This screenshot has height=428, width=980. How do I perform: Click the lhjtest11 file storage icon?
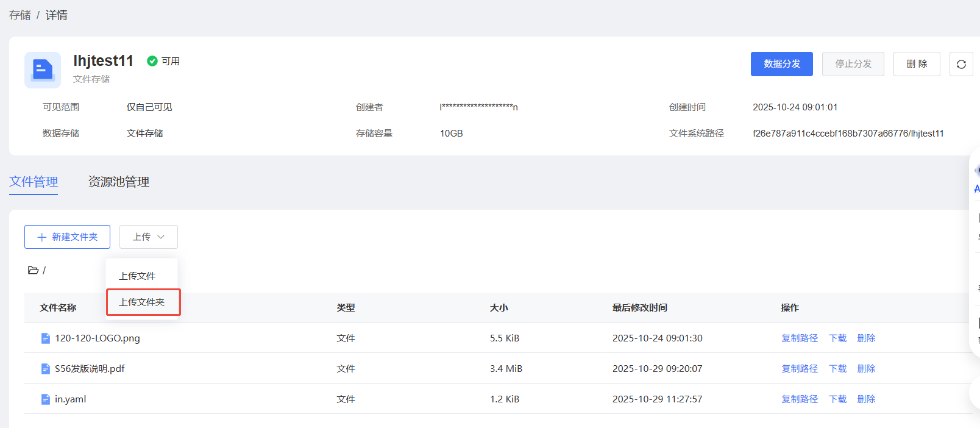[x=43, y=70]
